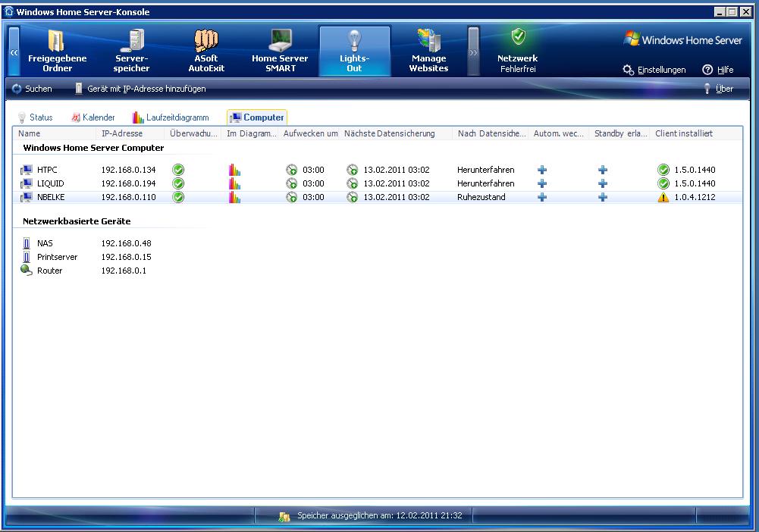759x532 pixels.
Task: Click IP address 192.168.0.110
Action: 128,197
